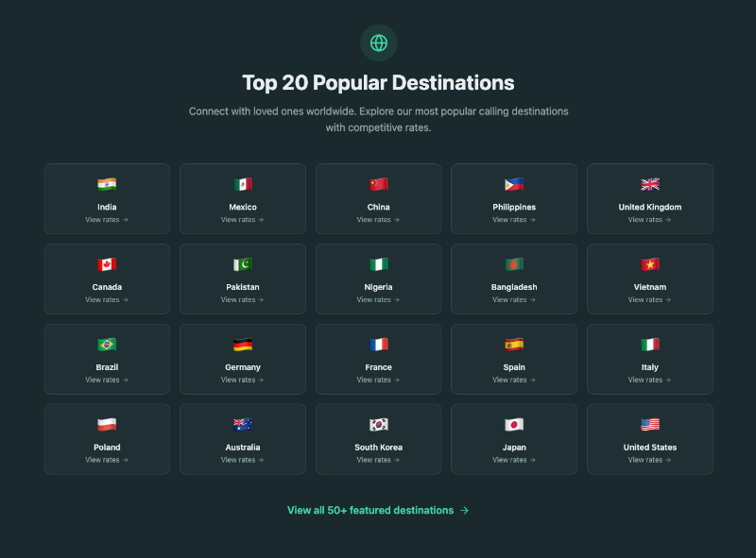Open the Italy card's View rates link
Viewport: 756px width, 558px height.
(650, 380)
